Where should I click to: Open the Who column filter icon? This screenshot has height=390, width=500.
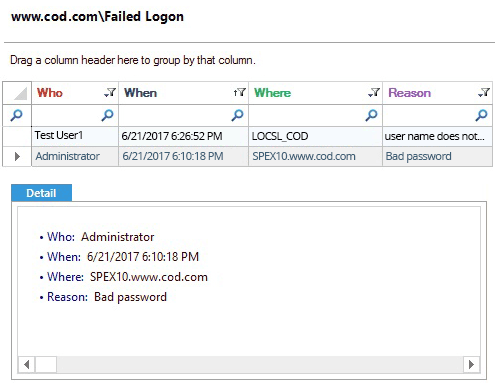110,92
